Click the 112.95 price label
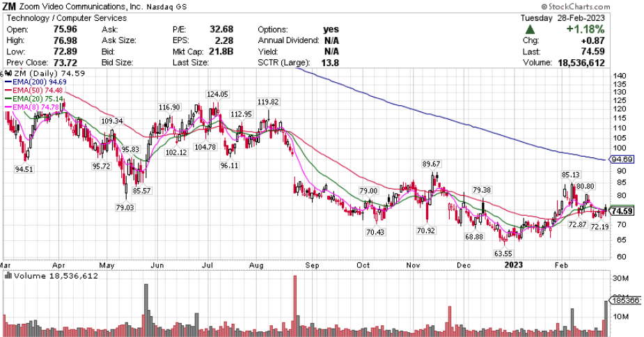Image resolution: width=644 pixels, height=337 pixels. click(x=241, y=114)
